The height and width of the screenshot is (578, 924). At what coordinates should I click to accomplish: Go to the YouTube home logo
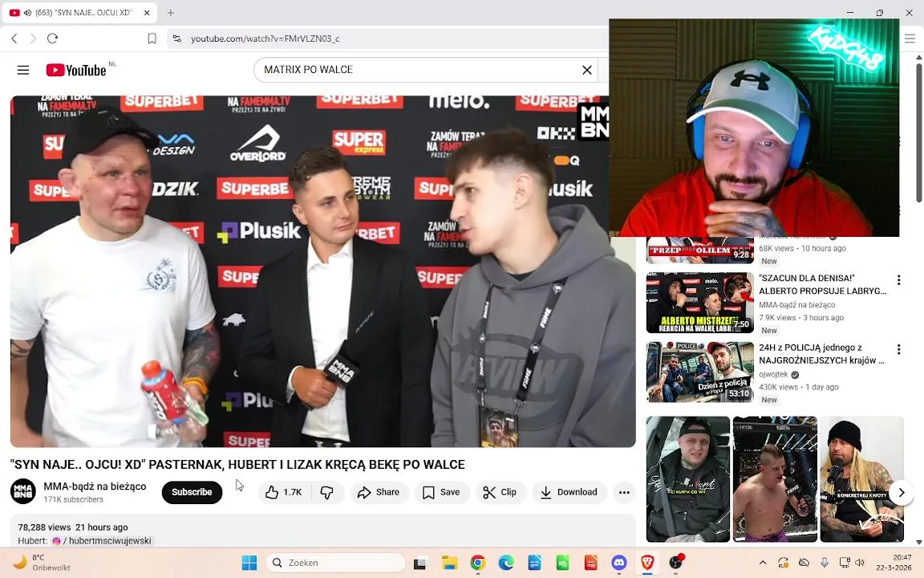point(76,70)
